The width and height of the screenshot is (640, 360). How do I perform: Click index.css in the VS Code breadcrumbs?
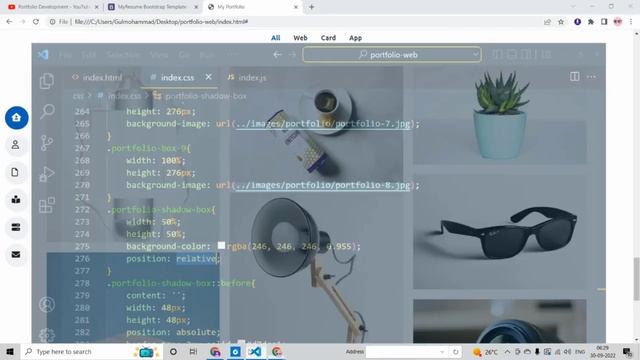click(x=124, y=96)
